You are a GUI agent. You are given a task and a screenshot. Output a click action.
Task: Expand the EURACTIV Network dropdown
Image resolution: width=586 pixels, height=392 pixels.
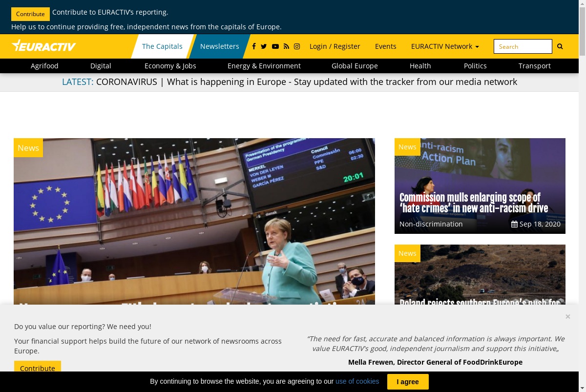tap(445, 46)
